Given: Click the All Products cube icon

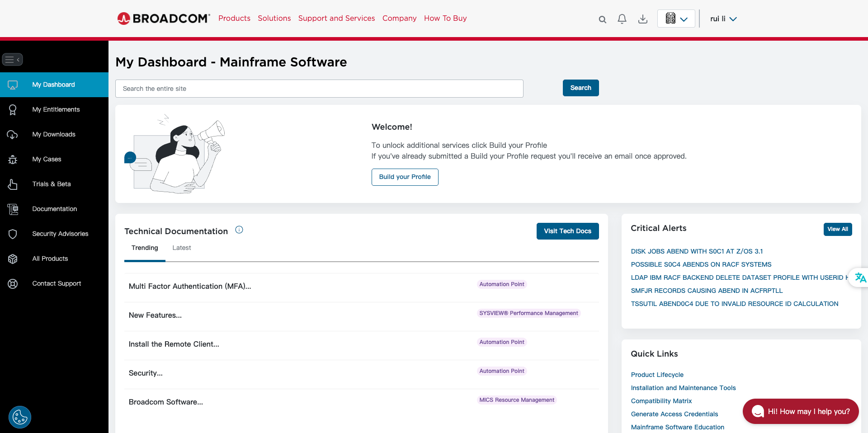Looking at the screenshot, I should (x=13, y=259).
